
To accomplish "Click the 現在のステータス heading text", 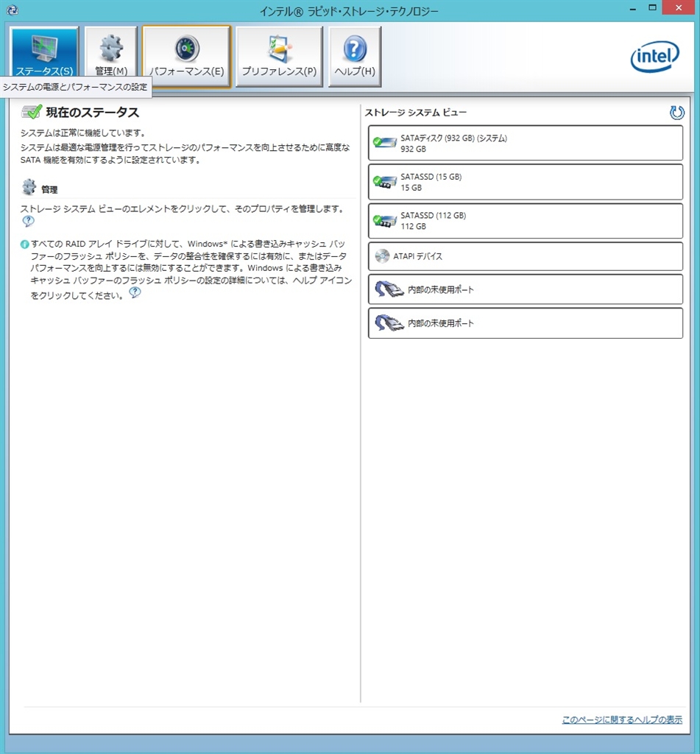I will pyautogui.click(x=93, y=113).
